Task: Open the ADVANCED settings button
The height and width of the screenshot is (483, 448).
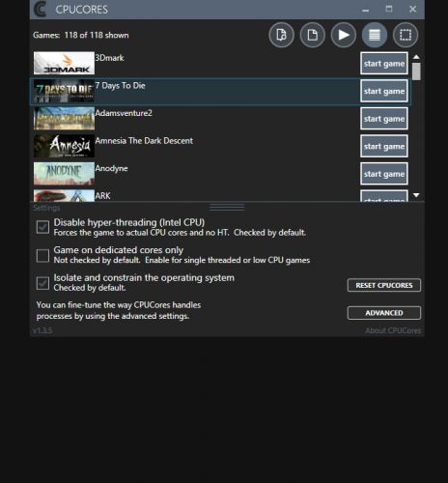Action: 384,313
